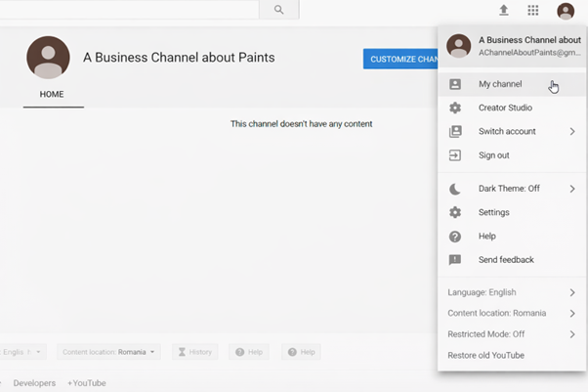This screenshot has height=392, width=588.
Task: Open Help with the question mark icon
Action: click(x=455, y=237)
